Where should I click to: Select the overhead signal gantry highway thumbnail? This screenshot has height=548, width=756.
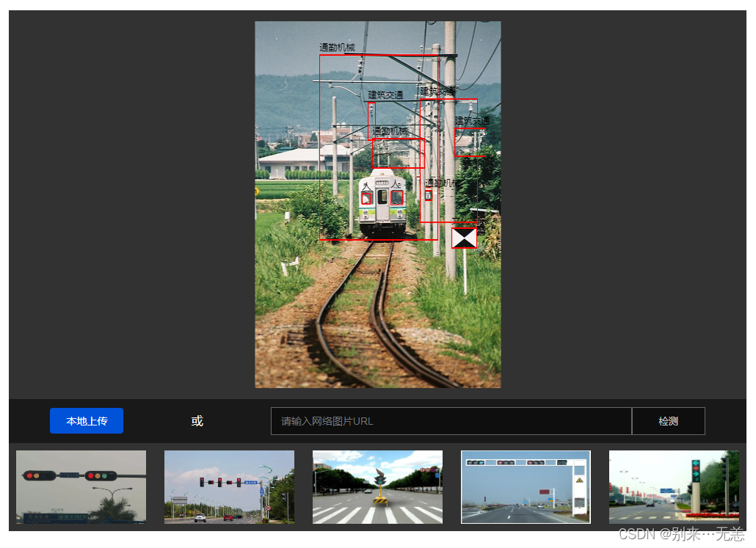526,487
